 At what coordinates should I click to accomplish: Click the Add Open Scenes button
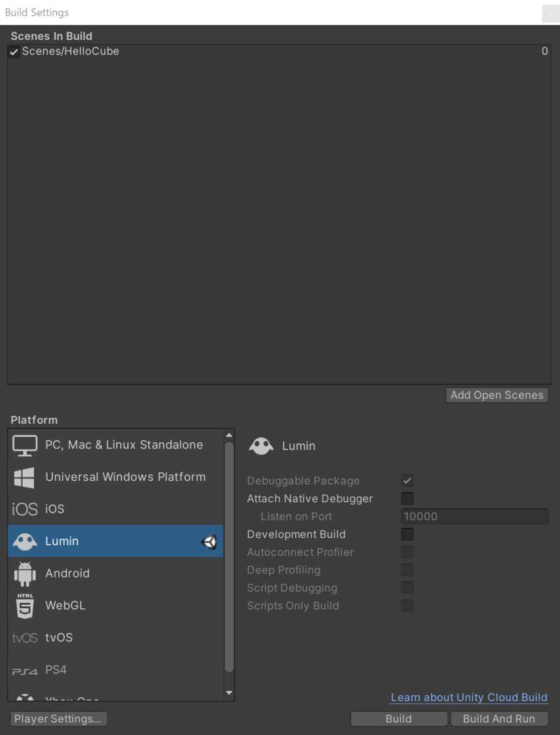(x=497, y=395)
